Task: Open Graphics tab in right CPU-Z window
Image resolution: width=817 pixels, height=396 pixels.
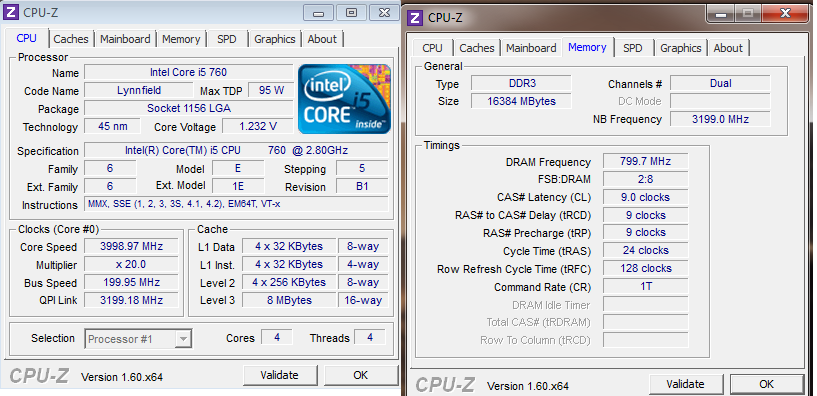Action: [680, 48]
